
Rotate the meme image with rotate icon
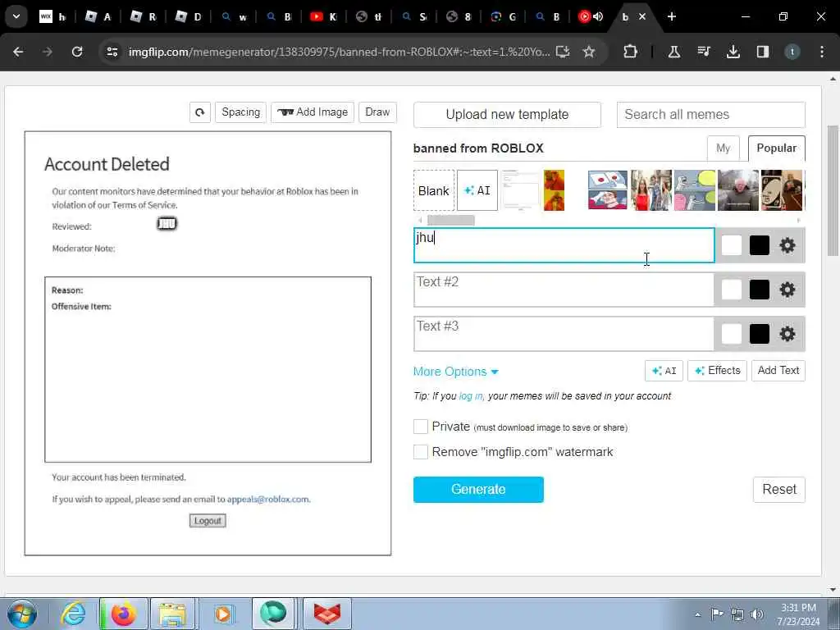click(x=200, y=112)
